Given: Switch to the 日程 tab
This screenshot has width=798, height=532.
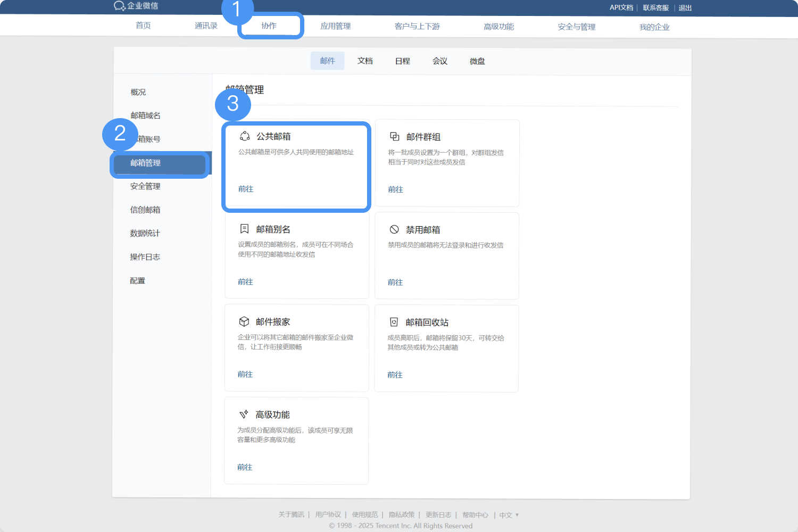Looking at the screenshot, I should tap(403, 61).
